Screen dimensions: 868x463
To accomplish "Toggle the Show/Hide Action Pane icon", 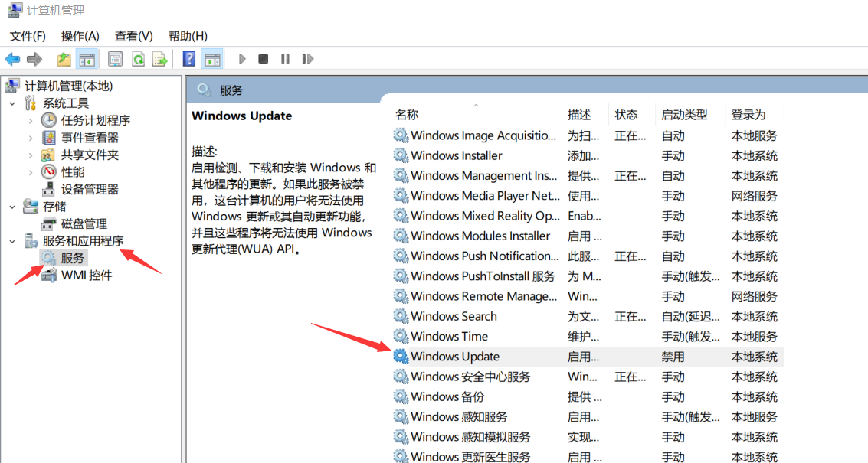I will point(212,59).
